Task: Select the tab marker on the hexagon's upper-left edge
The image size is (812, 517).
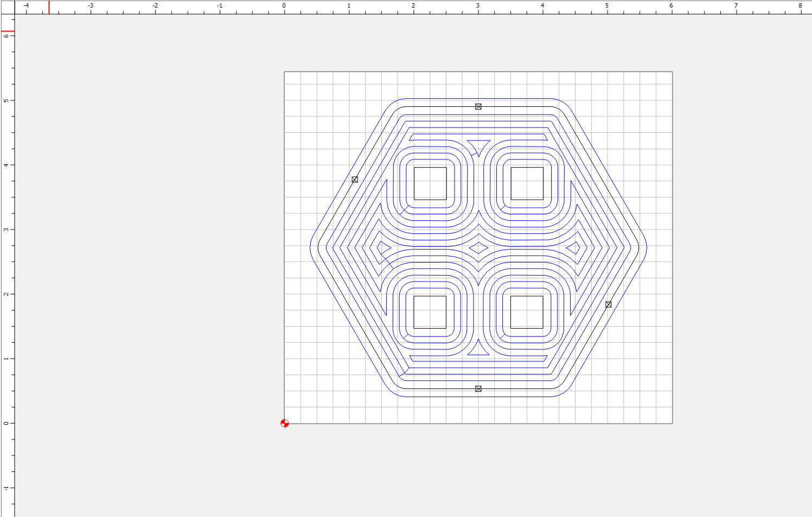Action: pos(355,180)
